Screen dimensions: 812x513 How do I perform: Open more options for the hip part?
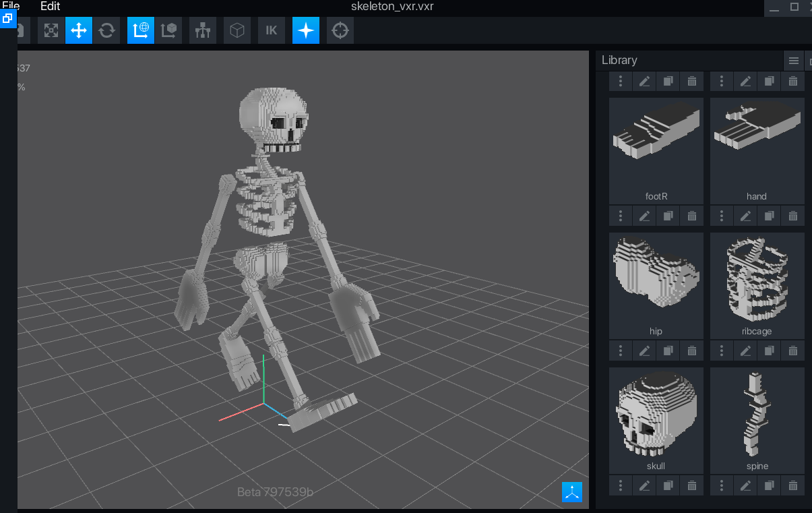point(621,351)
